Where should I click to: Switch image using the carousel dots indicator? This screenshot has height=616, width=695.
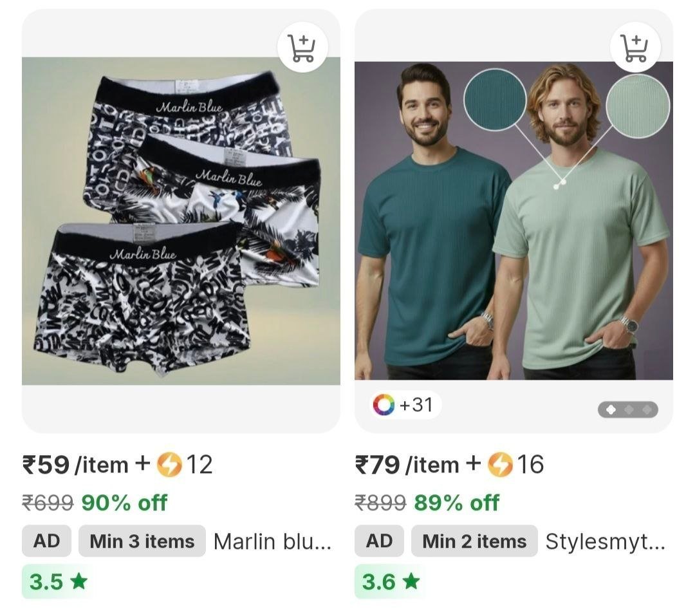click(x=628, y=410)
